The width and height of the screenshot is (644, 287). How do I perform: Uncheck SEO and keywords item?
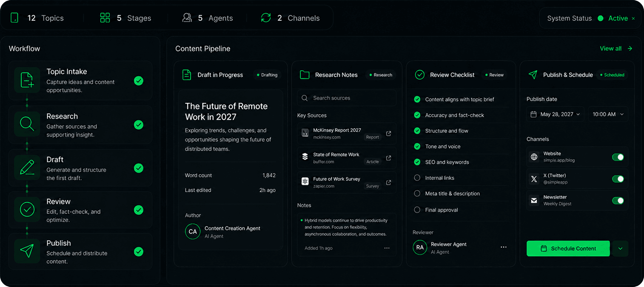click(417, 162)
